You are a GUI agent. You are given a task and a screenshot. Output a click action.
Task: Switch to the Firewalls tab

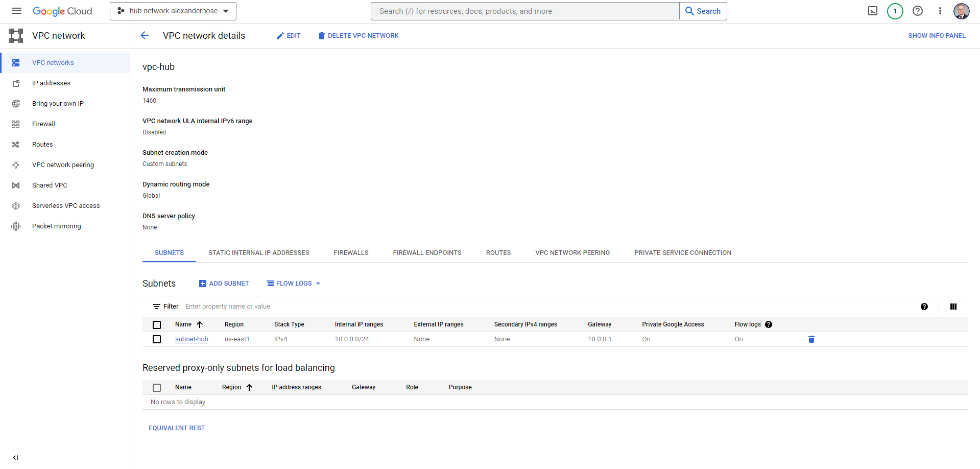click(351, 253)
